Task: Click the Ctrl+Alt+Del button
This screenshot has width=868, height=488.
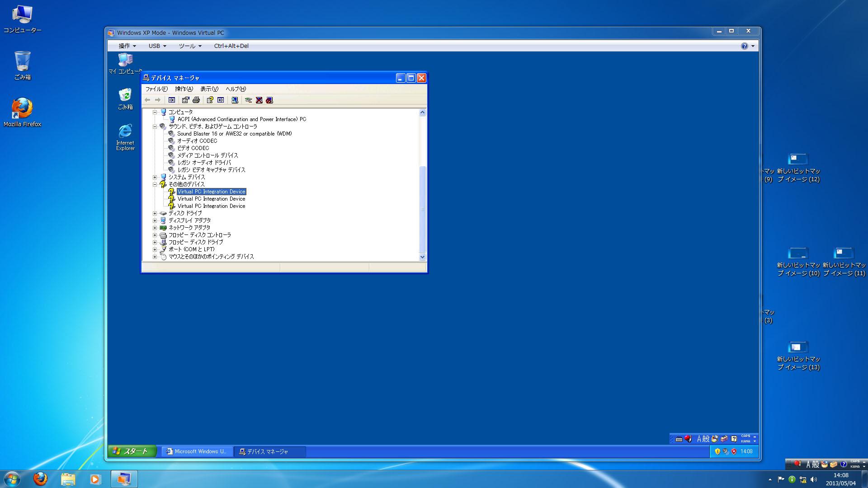Action: coord(231,46)
